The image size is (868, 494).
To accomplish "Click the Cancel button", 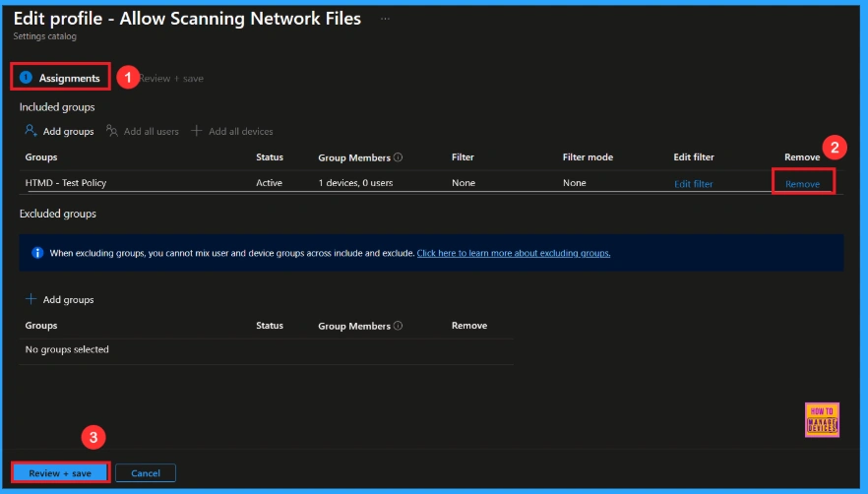I will [x=146, y=473].
